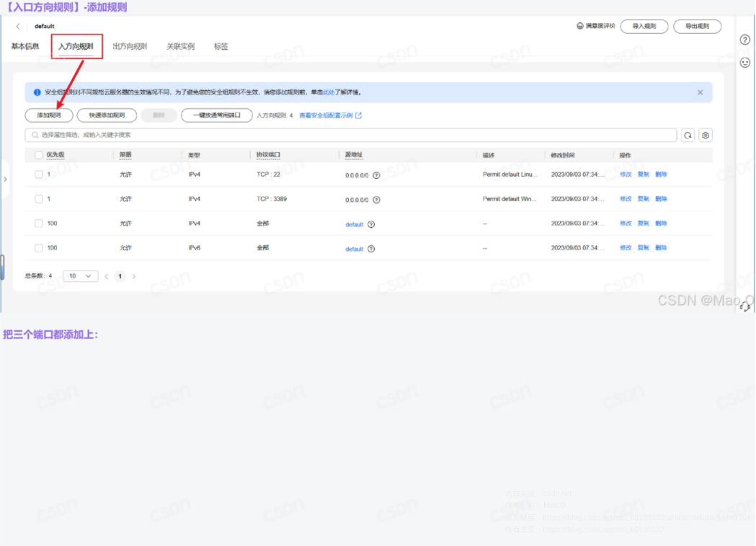Select all rules with header checkbox
This screenshot has width=756, height=546.
[39, 155]
